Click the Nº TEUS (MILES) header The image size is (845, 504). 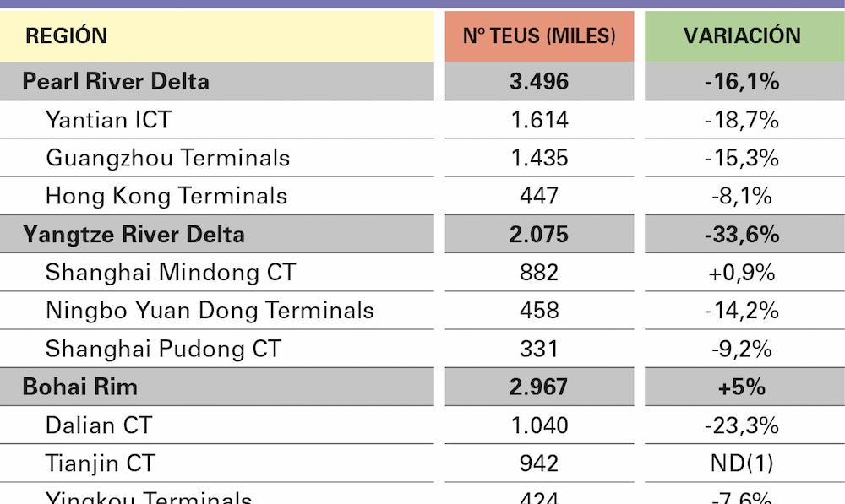pos(539,36)
